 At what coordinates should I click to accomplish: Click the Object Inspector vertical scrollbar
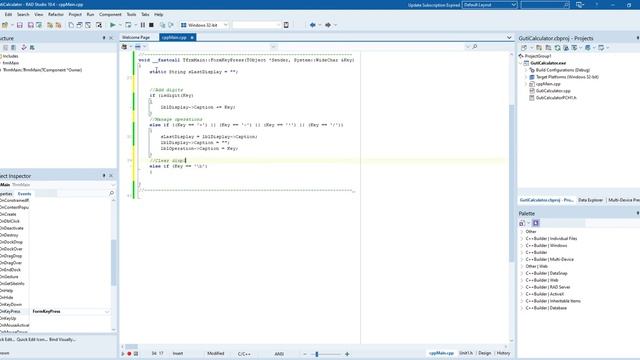point(113,262)
